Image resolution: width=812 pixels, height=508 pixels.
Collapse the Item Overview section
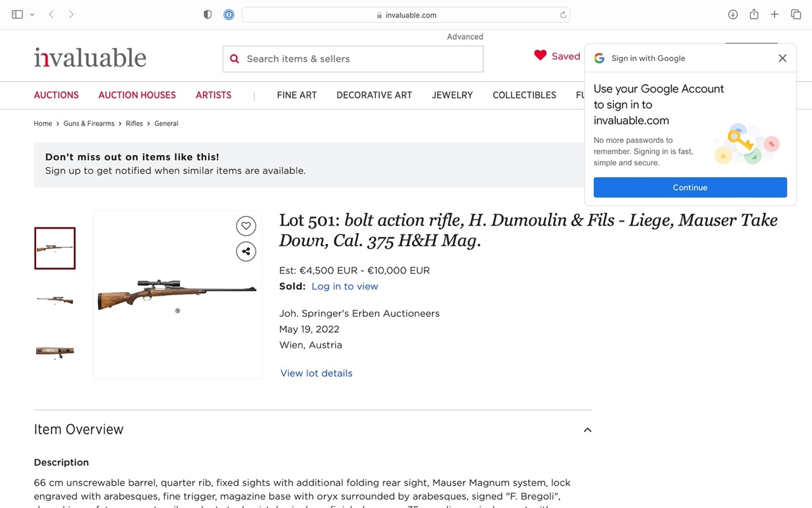coord(587,430)
